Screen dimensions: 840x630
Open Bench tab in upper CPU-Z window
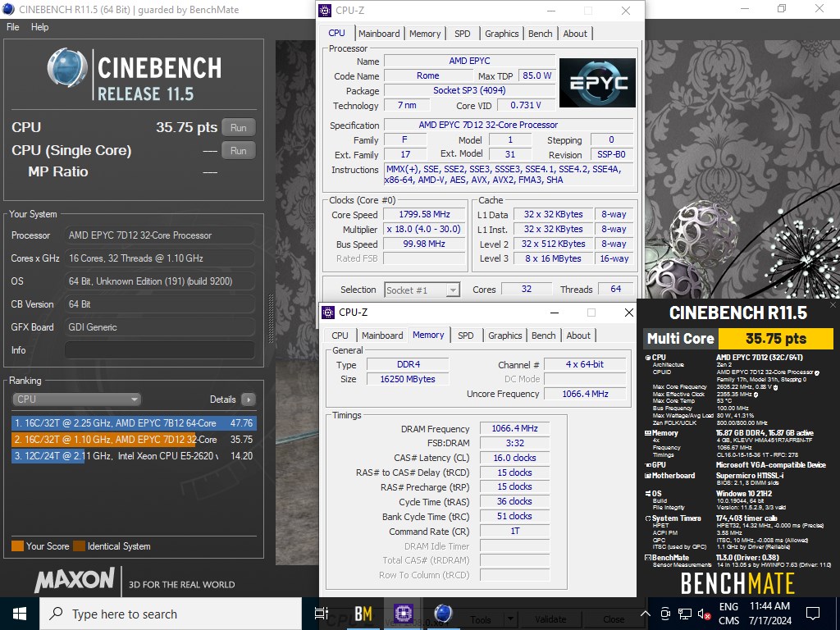point(540,33)
